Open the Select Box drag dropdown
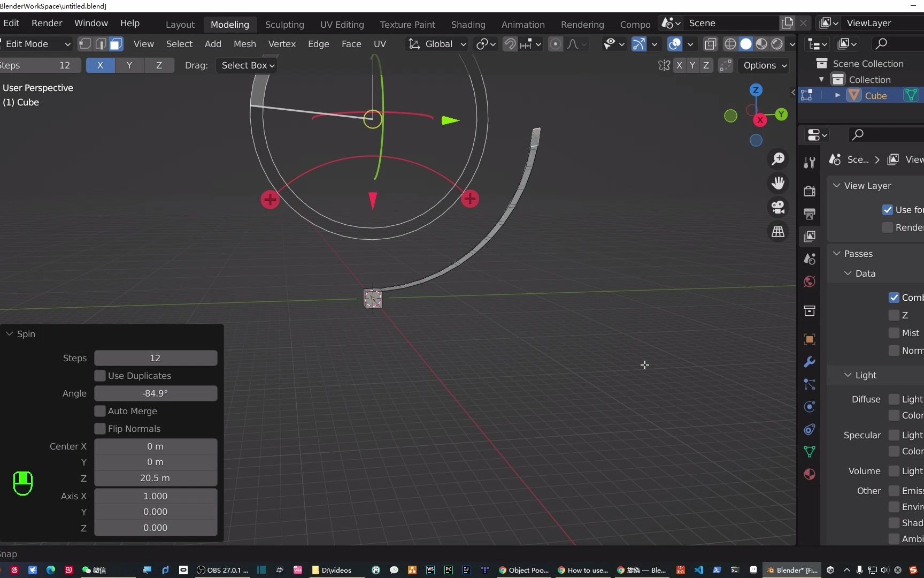 coord(247,65)
